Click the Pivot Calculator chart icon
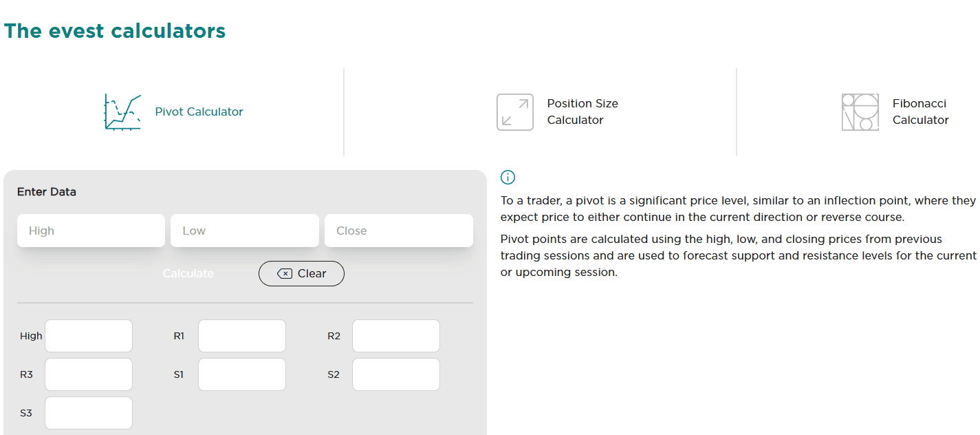980x435 pixels. point(122,112)
